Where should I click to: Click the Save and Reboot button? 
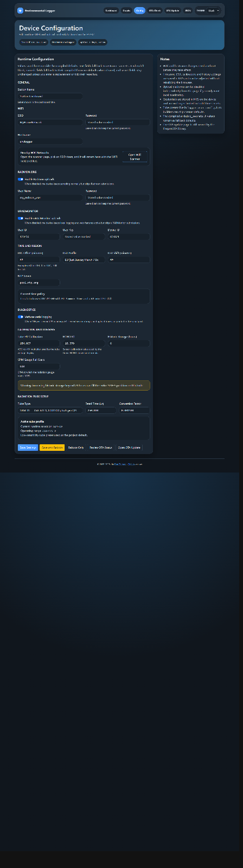pos(52,448)
